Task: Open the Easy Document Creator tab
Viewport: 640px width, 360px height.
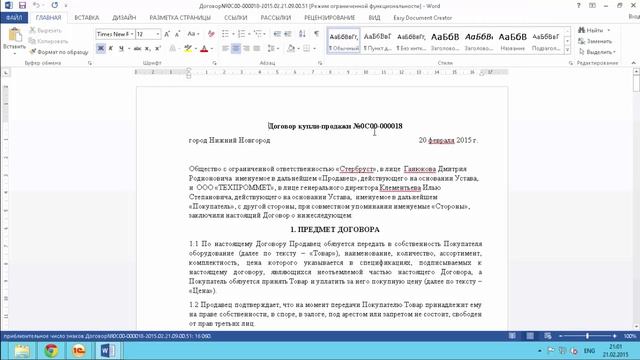Action: point(422,18)
